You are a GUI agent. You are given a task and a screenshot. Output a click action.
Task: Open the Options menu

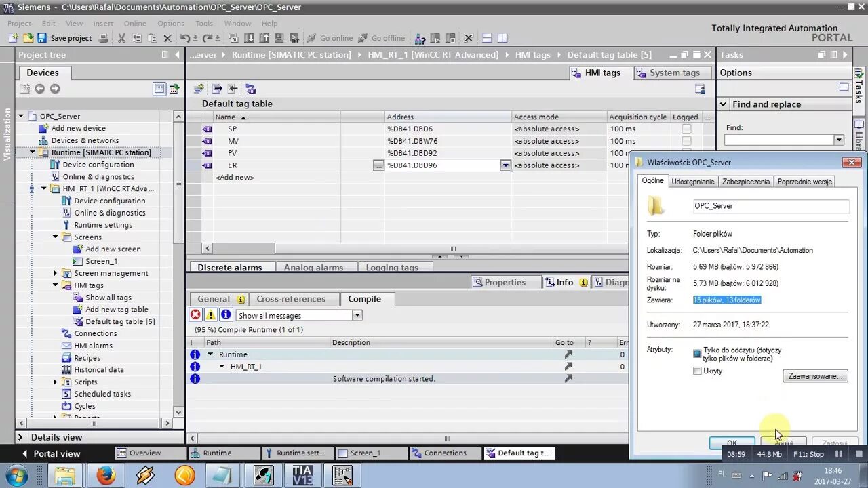[x=171, y=23]
